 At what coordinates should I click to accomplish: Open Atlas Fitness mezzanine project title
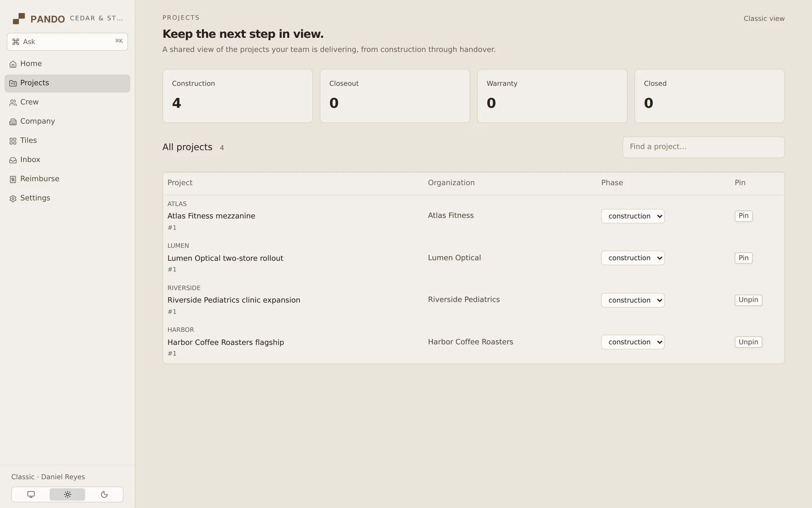click(211, 216)
